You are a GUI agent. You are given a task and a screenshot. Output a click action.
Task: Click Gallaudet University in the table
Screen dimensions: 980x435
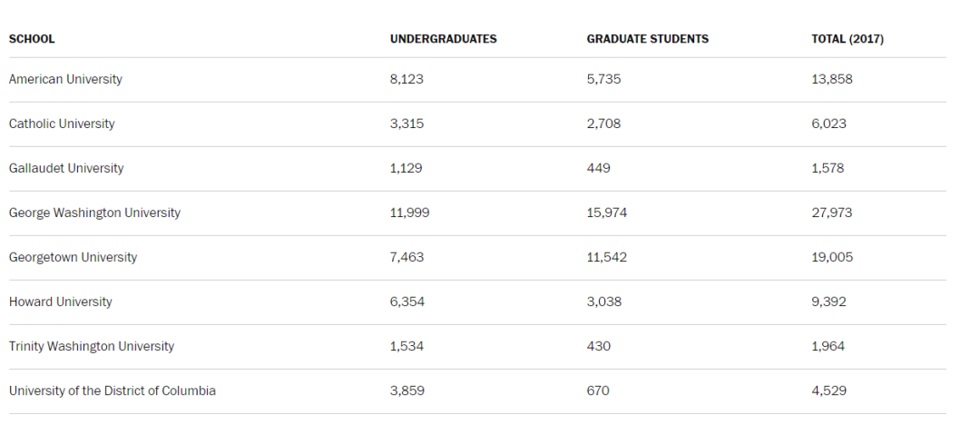[66, 168]
